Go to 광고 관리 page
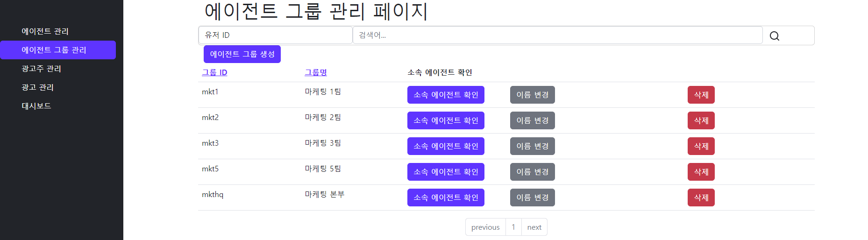 (x=37, y=87)
